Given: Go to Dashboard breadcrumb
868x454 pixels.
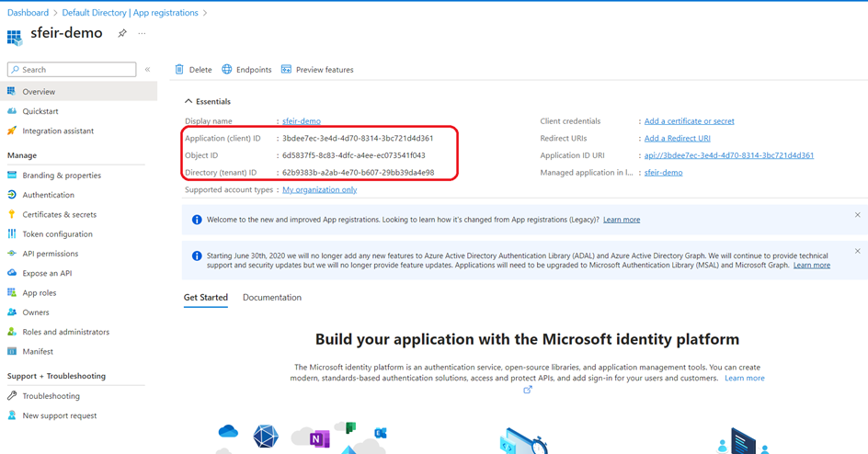Looking at the screenshot, I should [x=28, y=12].
